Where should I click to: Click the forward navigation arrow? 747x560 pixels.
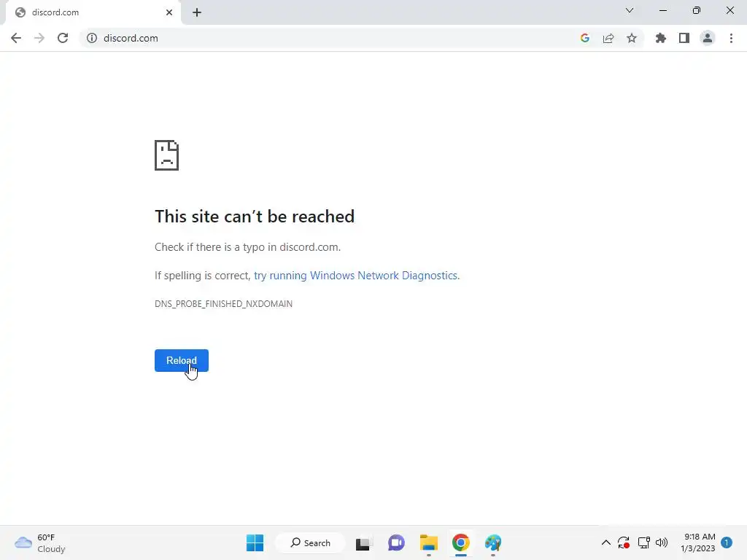(39, 38)
